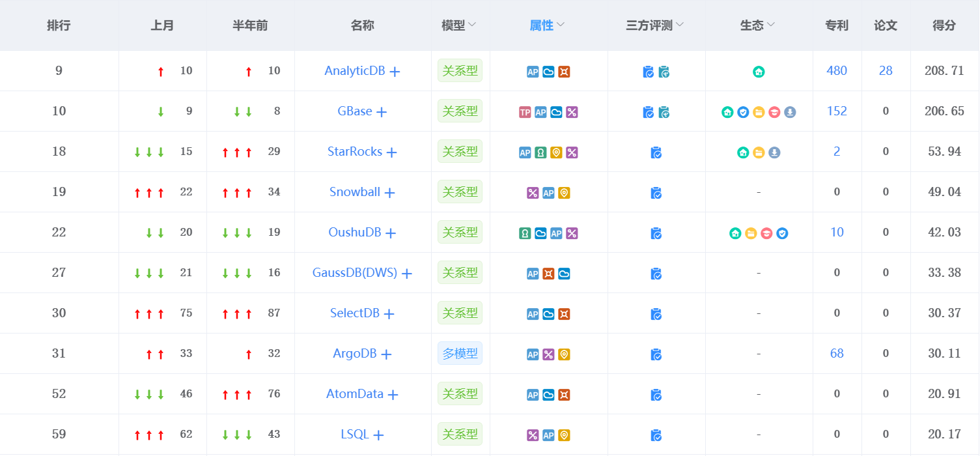Click the blue shield icon in OushuDB ecosystem

pyautogui.click(x=782, y=233)
